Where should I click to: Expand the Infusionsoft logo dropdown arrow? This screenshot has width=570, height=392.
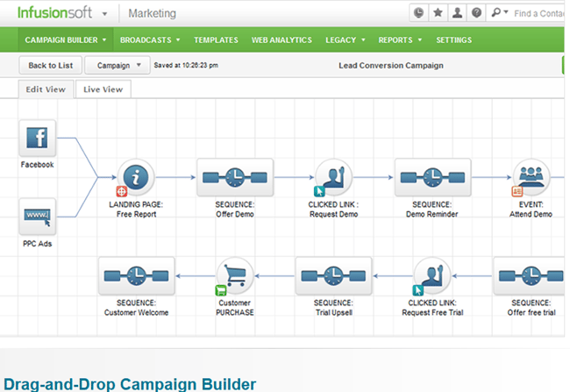104,14
